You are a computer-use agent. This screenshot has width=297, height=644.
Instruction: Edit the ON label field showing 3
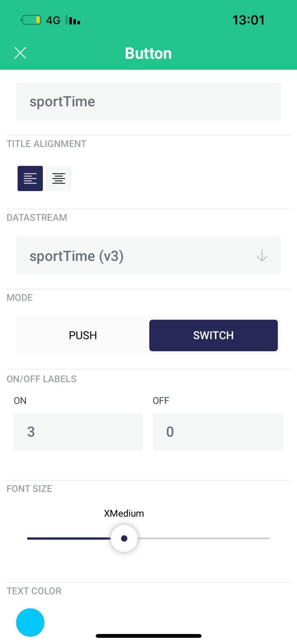[x=78, y=431]
